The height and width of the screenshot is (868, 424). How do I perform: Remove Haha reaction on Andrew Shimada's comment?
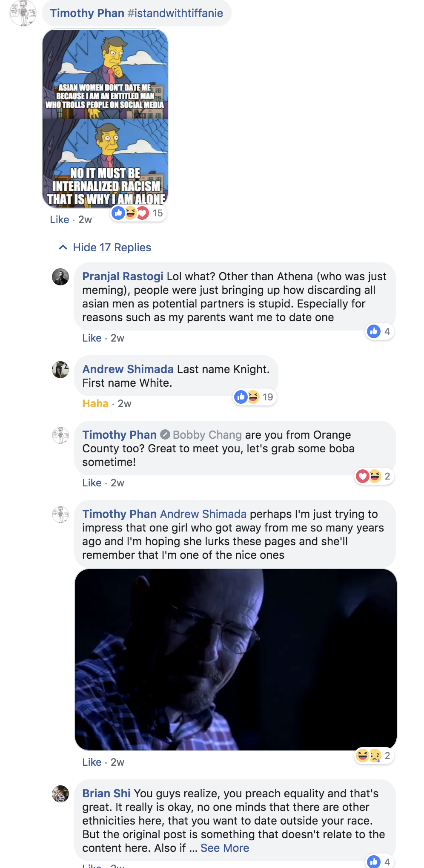point(95,403)
